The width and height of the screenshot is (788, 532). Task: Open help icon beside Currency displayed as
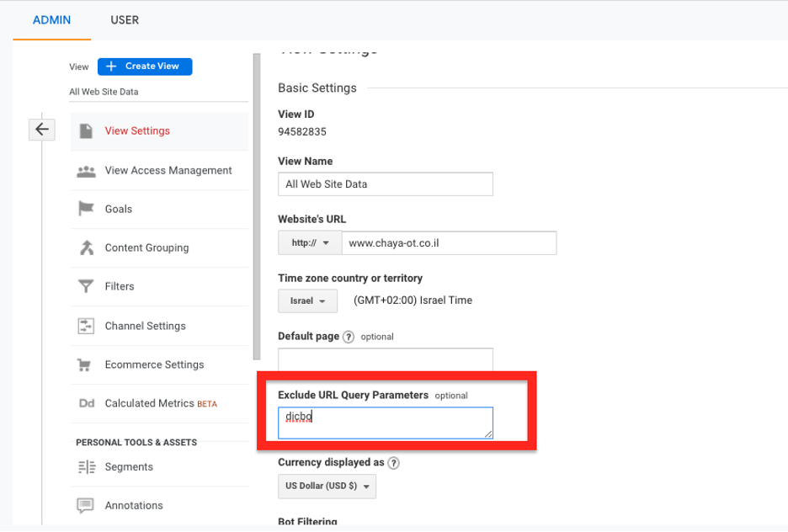coord(393,463)
